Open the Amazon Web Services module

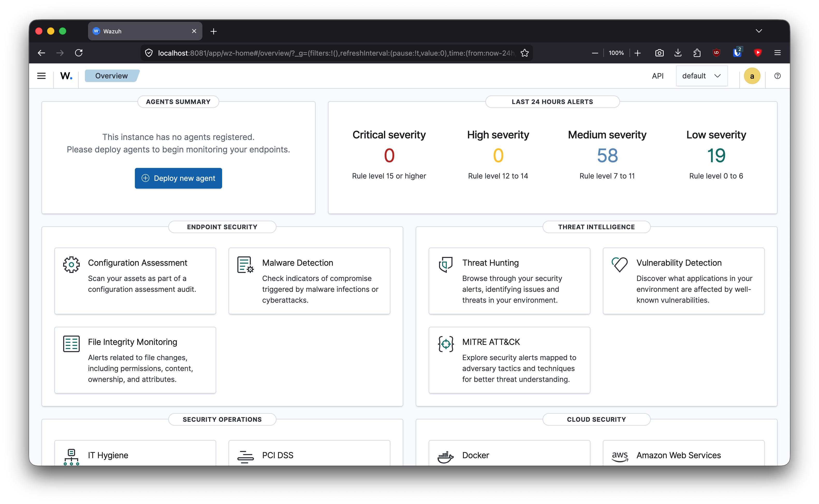tap(683, 453)
